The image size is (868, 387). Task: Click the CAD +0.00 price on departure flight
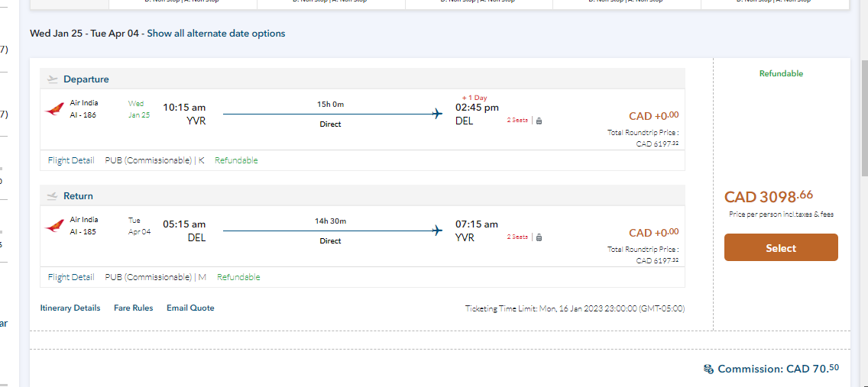click(653, 116)
